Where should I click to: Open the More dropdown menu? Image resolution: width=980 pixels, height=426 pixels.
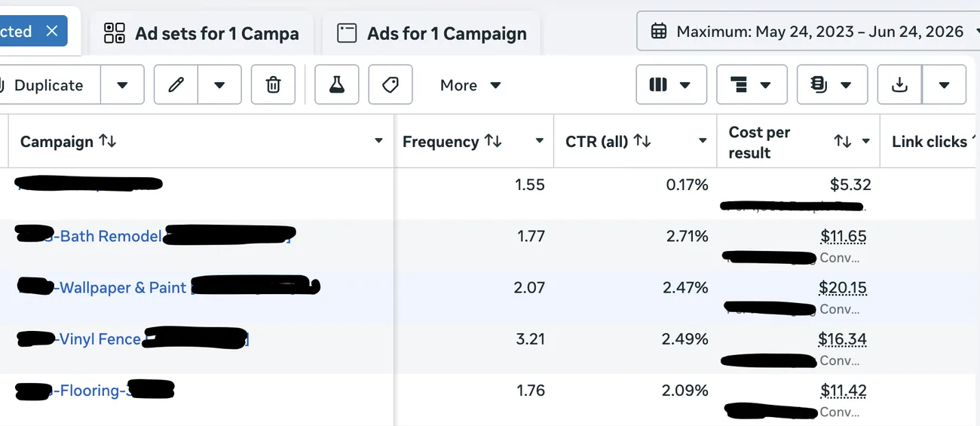[x=470, y=84]
